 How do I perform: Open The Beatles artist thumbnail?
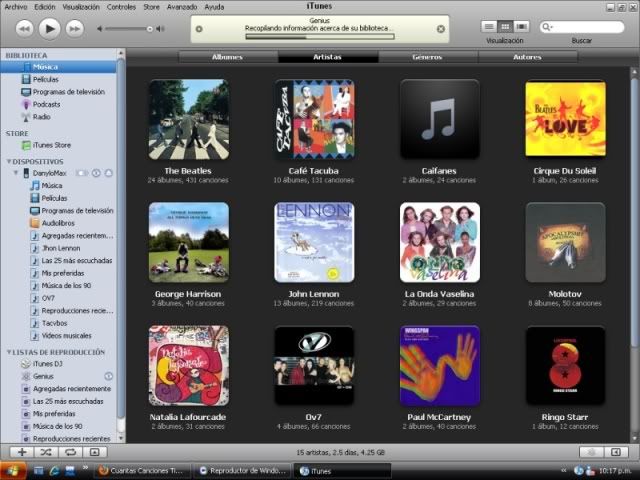(x=189, y=119)
